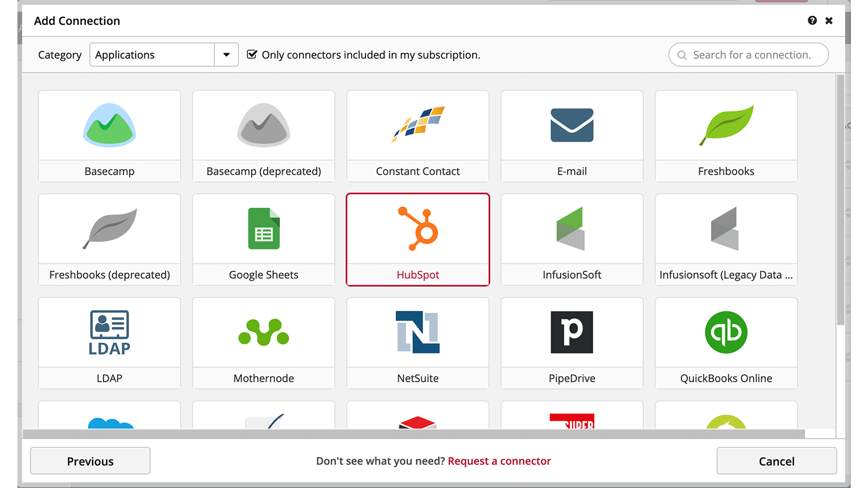This screenshot has width=868, height=488.
Task: Choose the Google Sheets connector
Action: point(264,229)
